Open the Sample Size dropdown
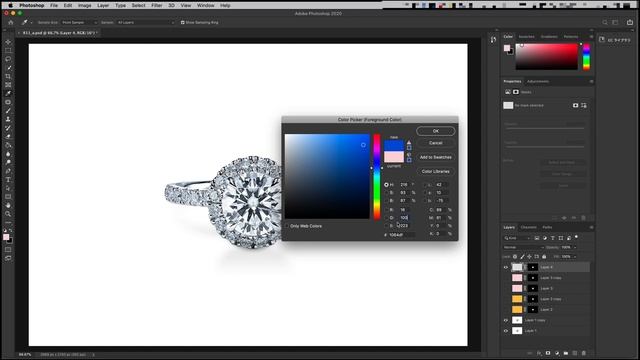The width and height of the screenshot is (640, 360). [x=79, y=22]
